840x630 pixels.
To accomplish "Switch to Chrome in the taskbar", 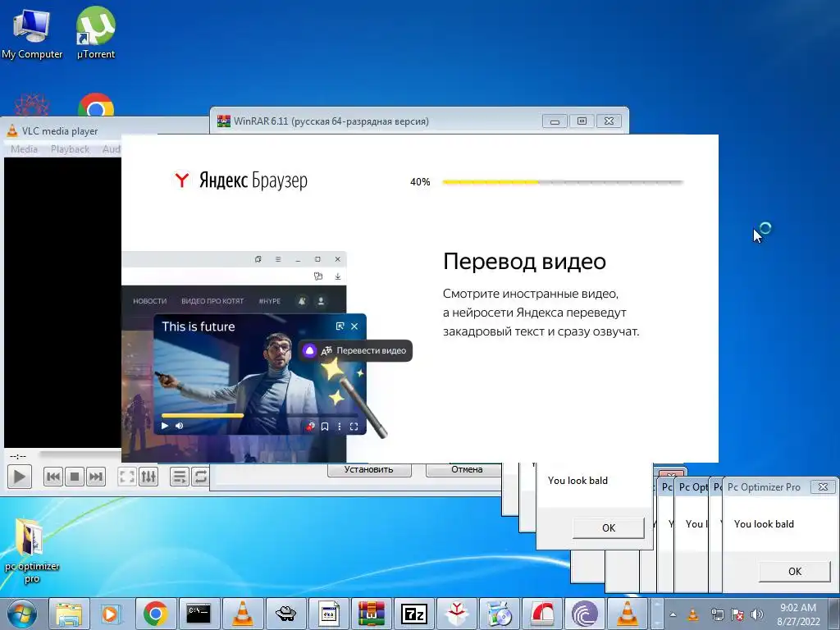I will click(155, 614).
